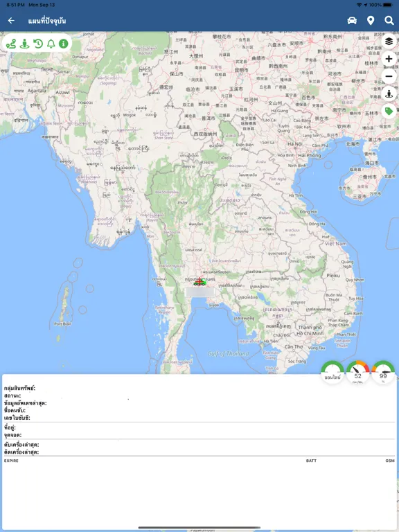Enable street view person on right rail

pyautogui.click(x=389, y=94)
